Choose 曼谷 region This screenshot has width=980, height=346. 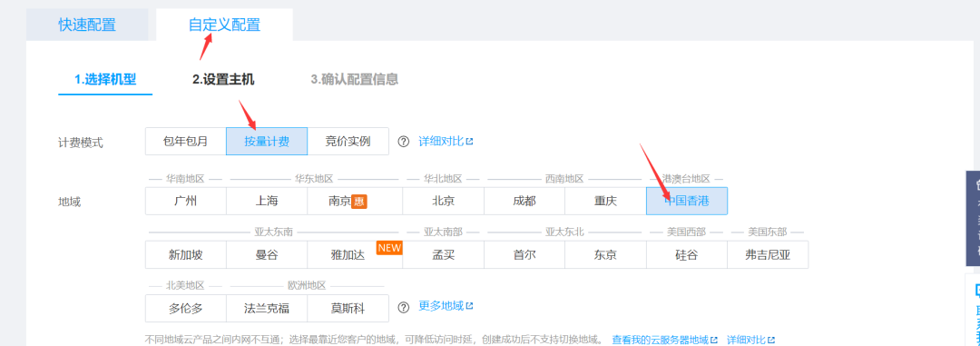point(267,254)
